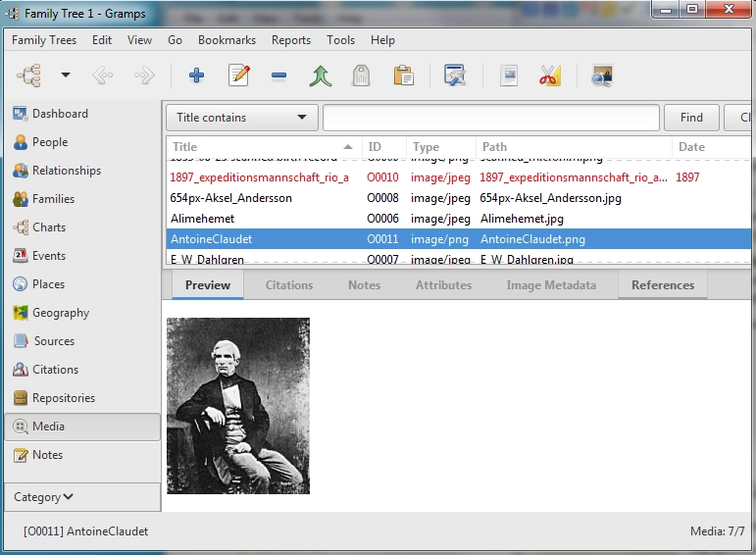Switch to the Attributes tab
The height and width of the screenshot is (555, 756).
[x=443, y=285]
